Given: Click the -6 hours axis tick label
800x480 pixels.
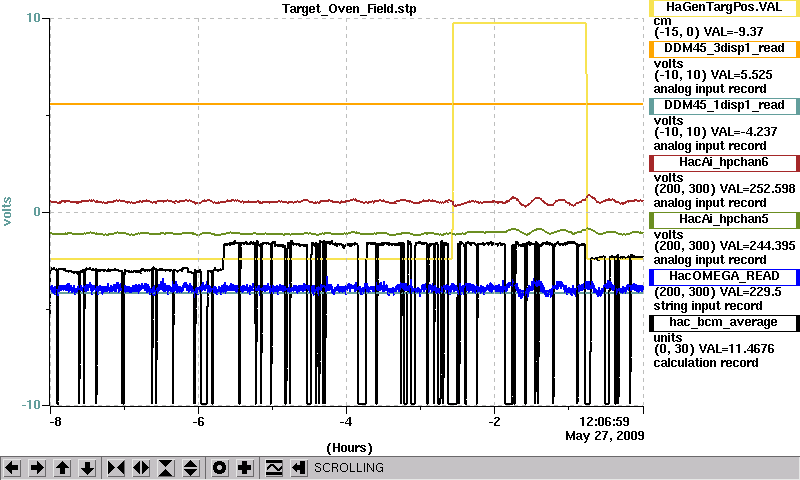Looking at the screenshot, I should coord(198,422).
